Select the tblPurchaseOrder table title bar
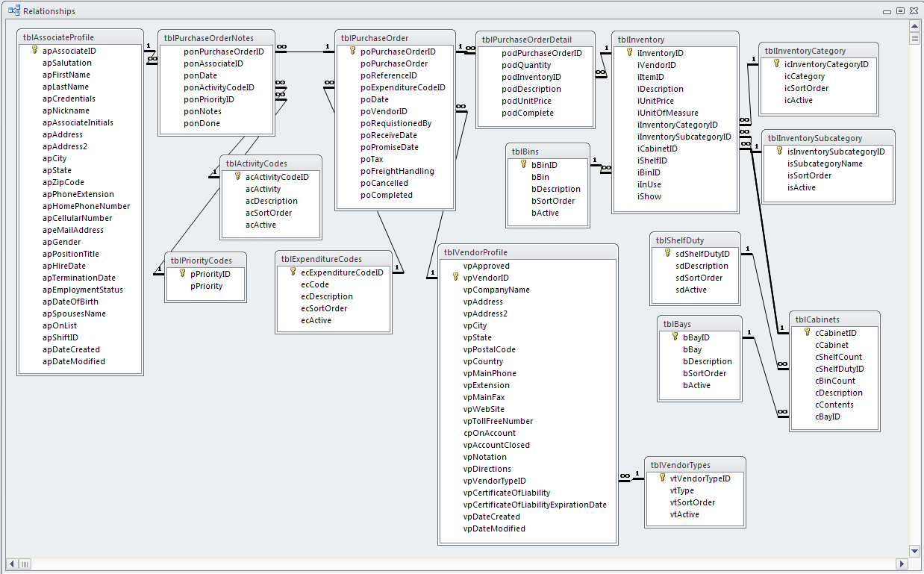The image size is (924, 574). point(396,36)
